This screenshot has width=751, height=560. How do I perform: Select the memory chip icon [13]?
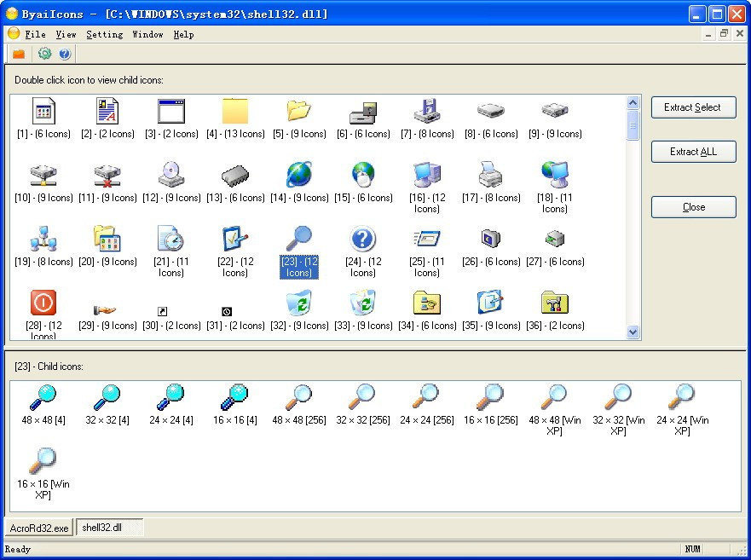(235, 176)
